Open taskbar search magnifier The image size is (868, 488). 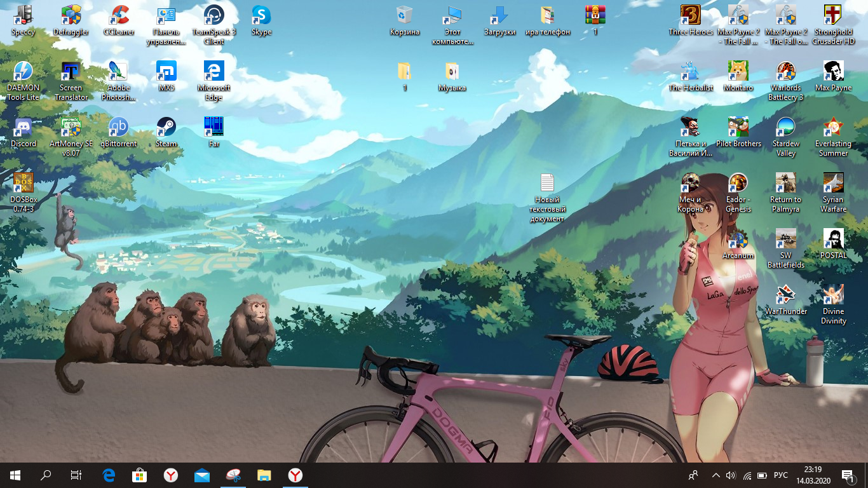tap(46, 475)
